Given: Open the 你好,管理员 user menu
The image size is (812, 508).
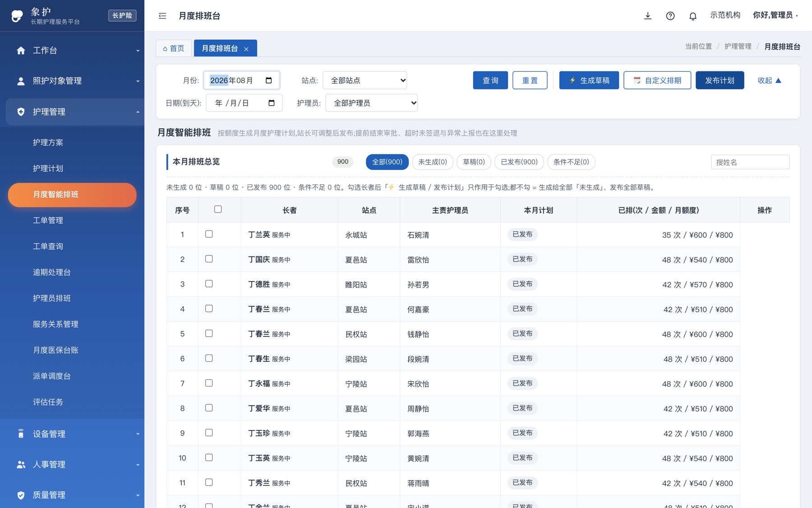Looking at the screenshot, I should [x=775, y=15].
